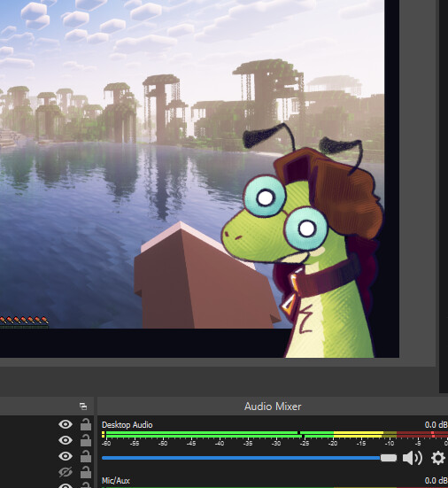Toggle the third padlock icon from the top
The height and width of the screenshot is (488, 448).
click(86, 456)
